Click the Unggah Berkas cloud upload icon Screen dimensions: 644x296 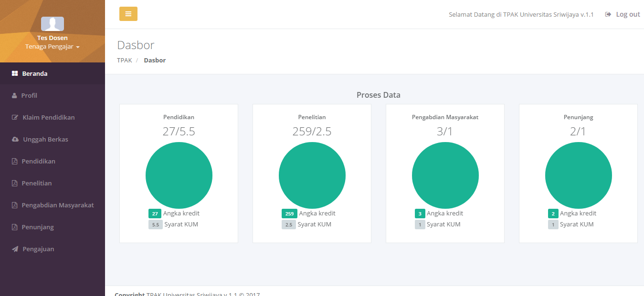pos(15,139)
